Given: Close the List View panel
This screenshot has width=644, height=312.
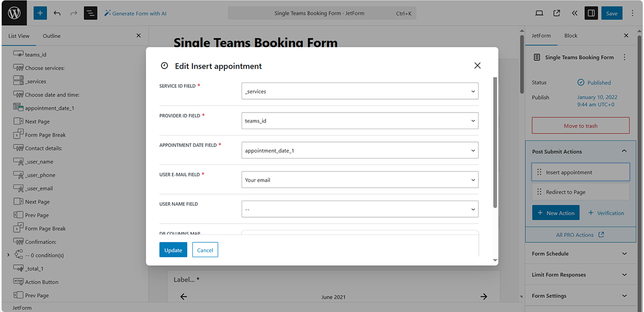Looking at the screenshot, I should pyautogui.click(x=138, y=35).
